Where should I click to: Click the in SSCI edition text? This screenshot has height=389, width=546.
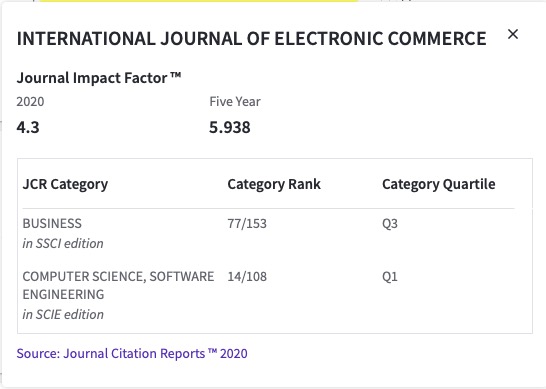pyautogui.click(x=63, y=243)
